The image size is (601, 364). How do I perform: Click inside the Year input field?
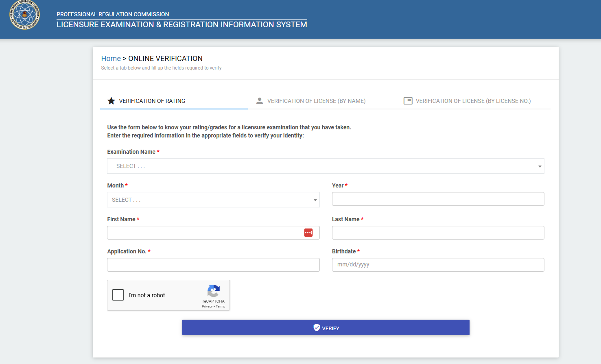438,199
